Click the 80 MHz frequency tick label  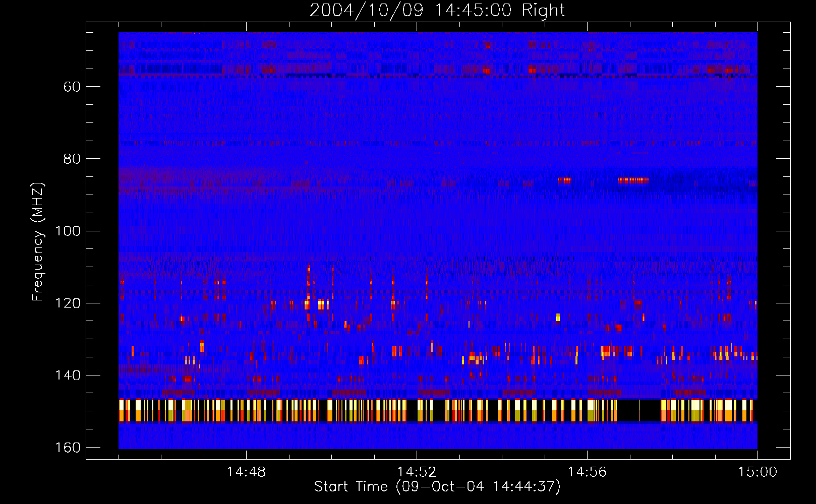[72, 159]
